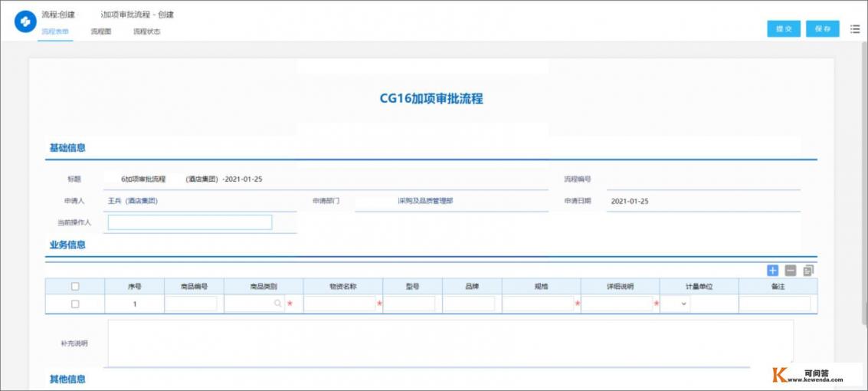This screenshot has width=868, height=391.
Task: Click the 业务信息 section heading
Action: [x=67, y=245]
